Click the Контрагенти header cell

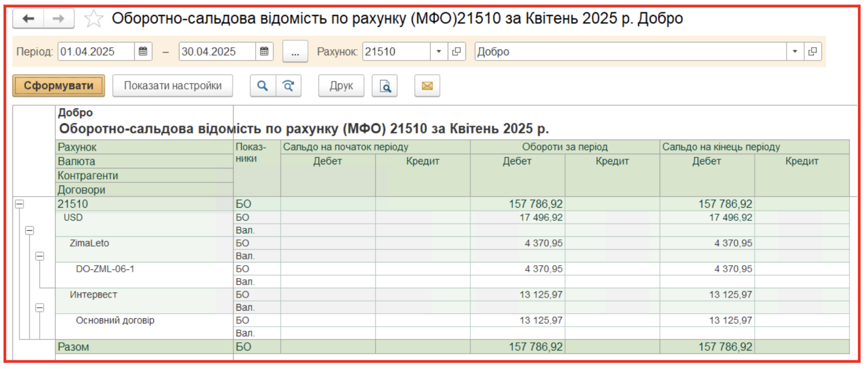144,175
